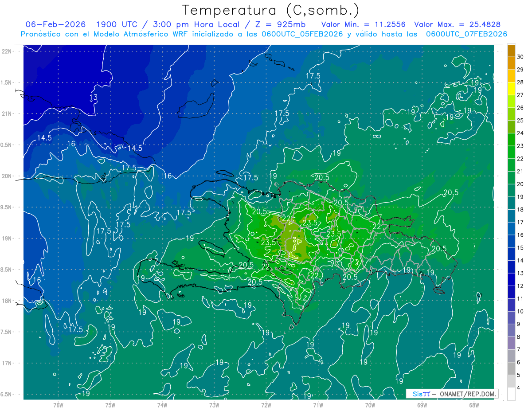The width and height of the screenshot is (532, 411).
Task: Click legend scale value 10
Action: (x=520, y=312)
